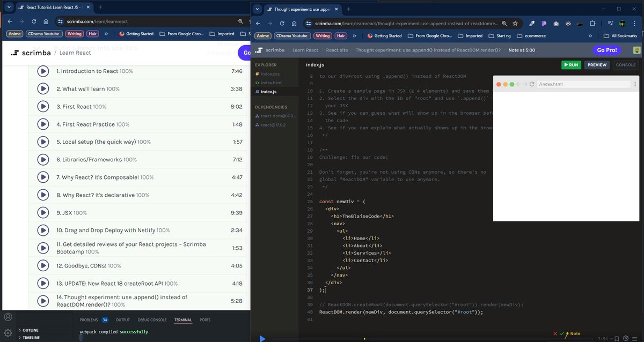The width and height of the screenshot is (644, 342).
Task: Play lesson 4 First React Practice
Action: pyautogui.click(x=43, y=124)
